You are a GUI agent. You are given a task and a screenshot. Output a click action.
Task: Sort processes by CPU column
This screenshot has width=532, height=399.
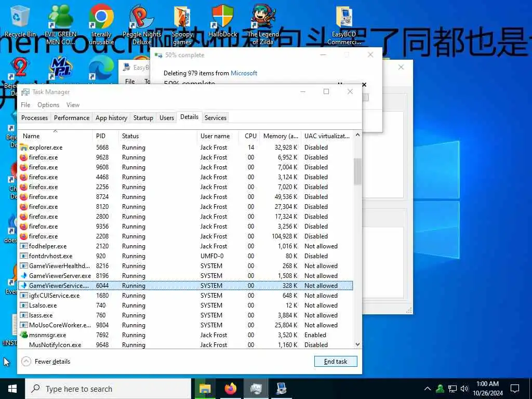[249, 136]
